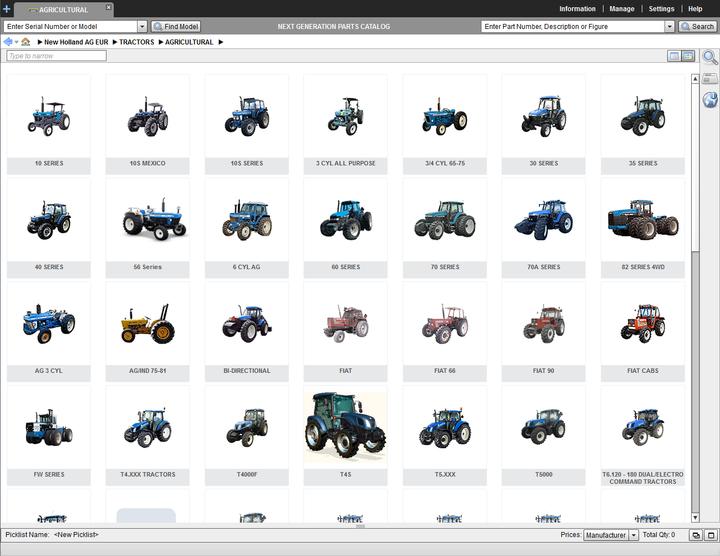This screenshot has height=556, width=720.
Task: Open the AG/IND 75-81 yellow tractor thumbnail
Action: (x=147, y=332)
